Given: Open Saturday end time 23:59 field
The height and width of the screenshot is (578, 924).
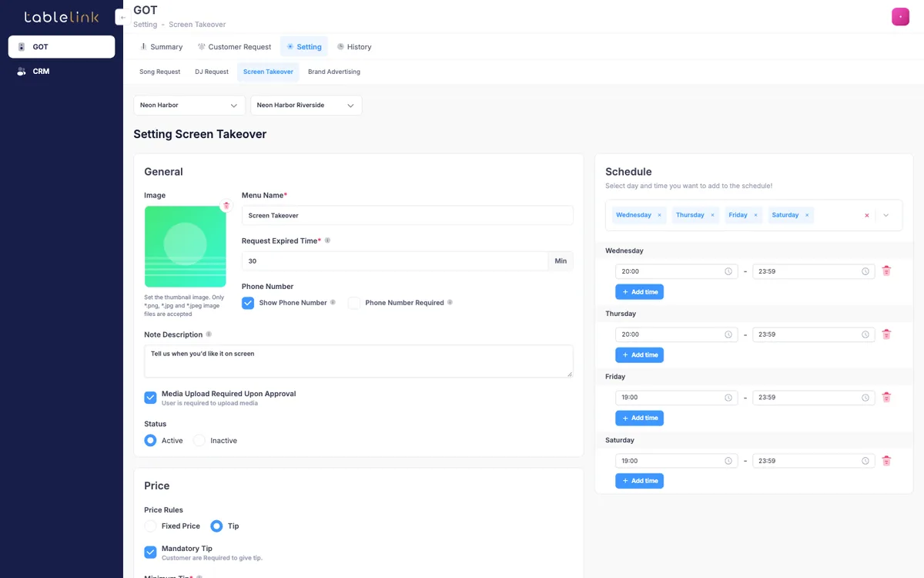Looking at the screenshot, I should tap(813, 461).
